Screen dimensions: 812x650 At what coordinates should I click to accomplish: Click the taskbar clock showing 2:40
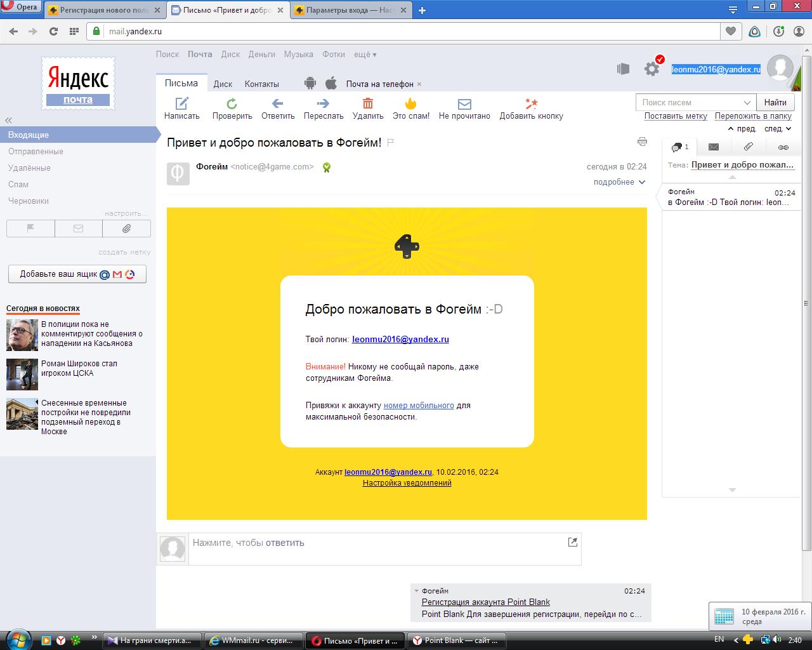pyautogui.click(x=795, y=640)
